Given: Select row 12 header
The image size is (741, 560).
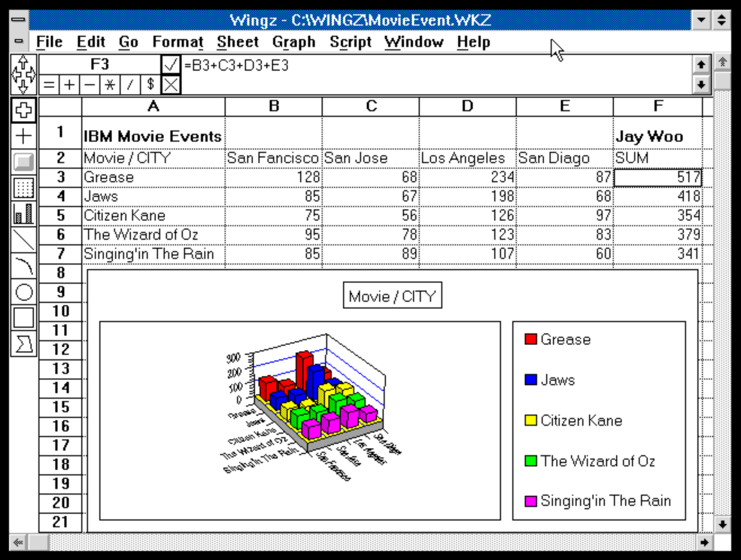Looking at the screenshot, I should click(60, 350).
